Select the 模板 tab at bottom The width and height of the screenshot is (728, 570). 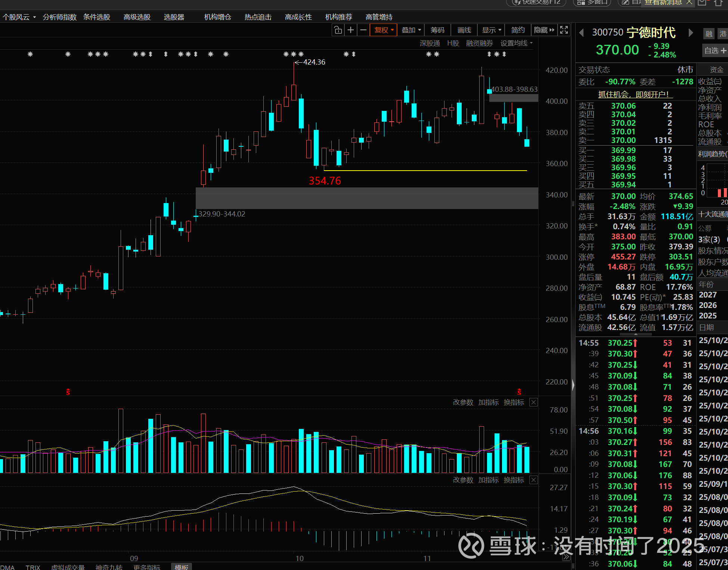tap(182, 567)
